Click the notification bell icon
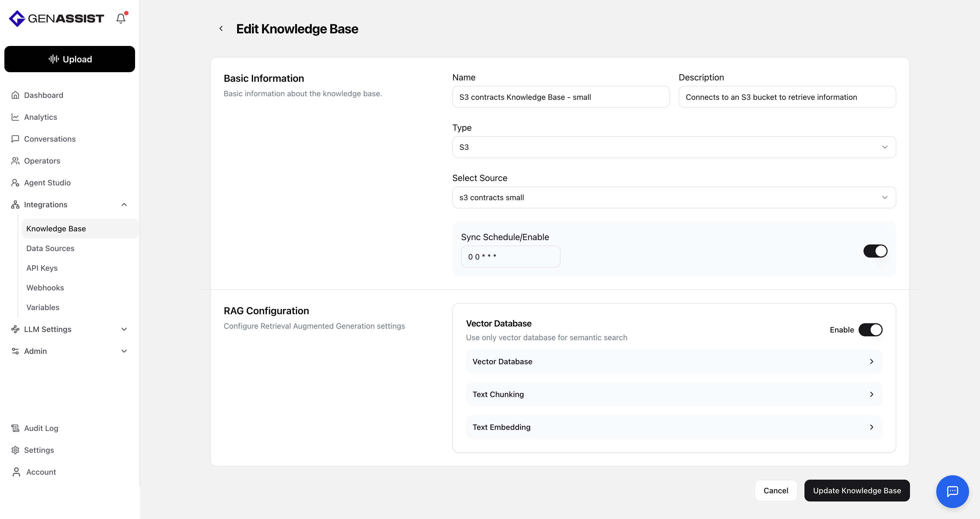This screenshot has height=519, width=980. point(121,18)
